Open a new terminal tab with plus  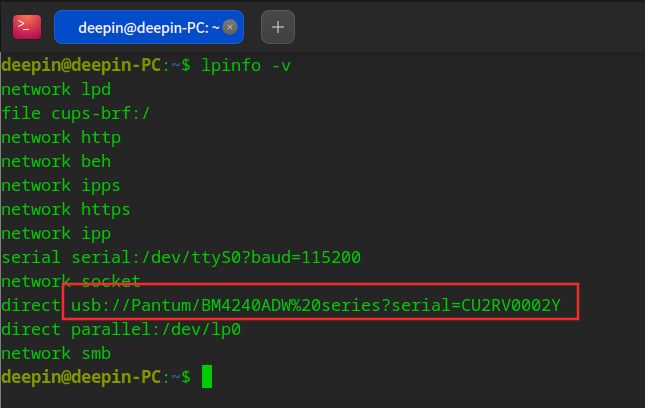(x=278, y=27)
